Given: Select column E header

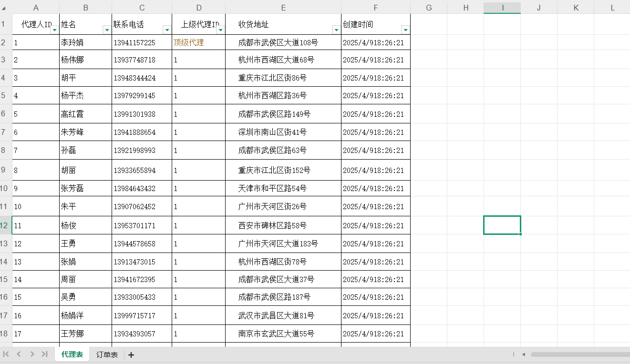Looking at the screenshot, I should pyautogui.click(x=283, y=8).
